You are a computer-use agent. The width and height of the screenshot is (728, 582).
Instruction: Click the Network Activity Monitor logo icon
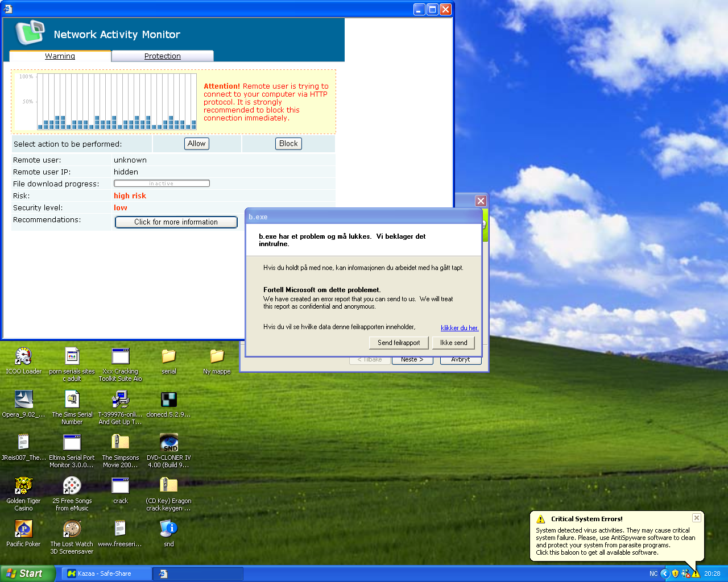[30, 32]
